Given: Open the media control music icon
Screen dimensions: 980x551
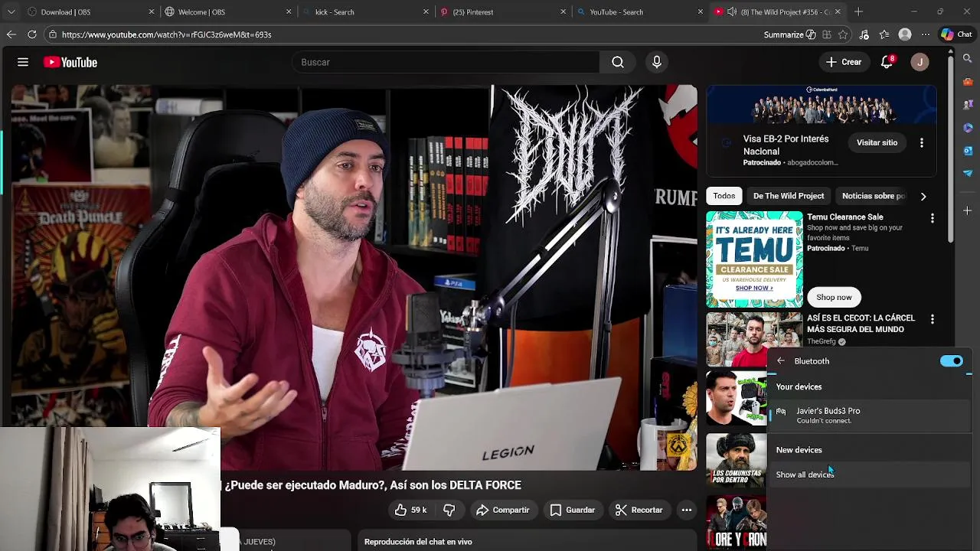Looking at the screenshot, I should coord(864,34).
